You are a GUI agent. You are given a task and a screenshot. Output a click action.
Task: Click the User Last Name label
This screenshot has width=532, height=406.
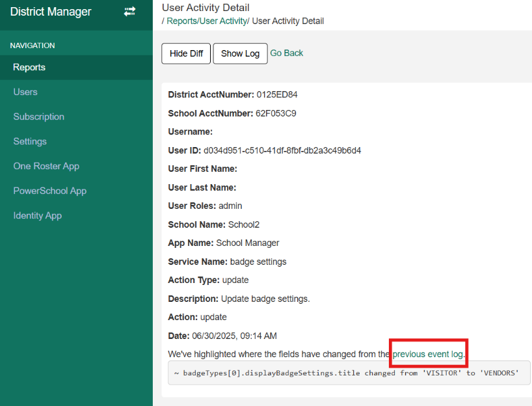(202, 188)
